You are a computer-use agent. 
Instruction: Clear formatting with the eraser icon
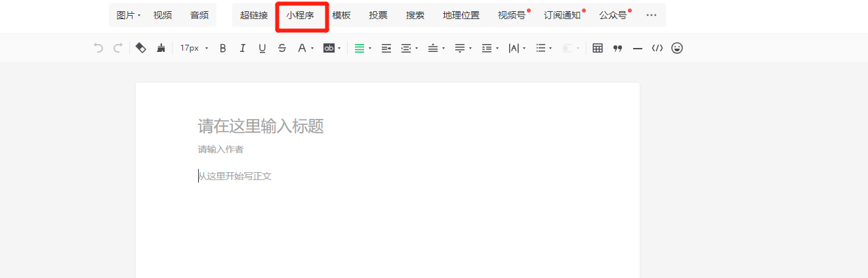(x=140, y=48)
